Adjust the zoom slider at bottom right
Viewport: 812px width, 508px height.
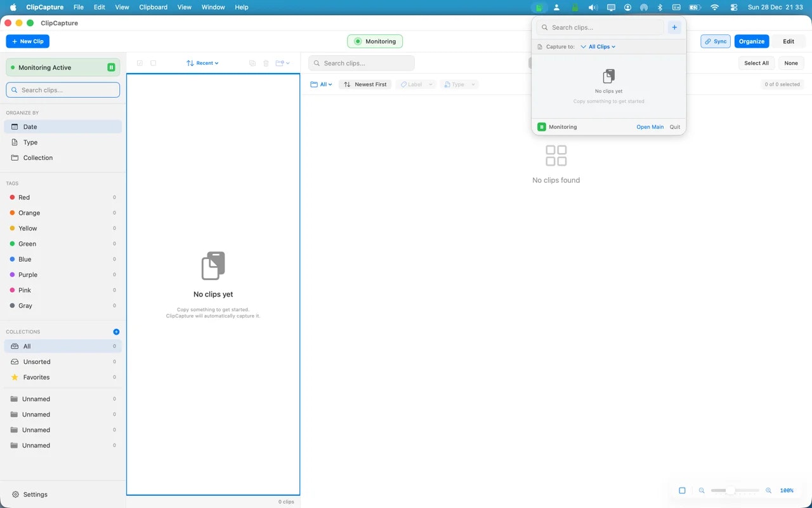(735, 490)
